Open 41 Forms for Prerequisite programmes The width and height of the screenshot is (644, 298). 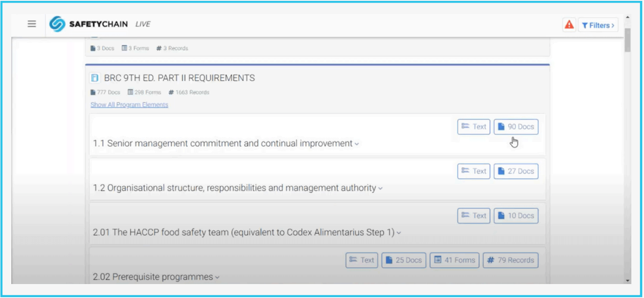[455, 260]
